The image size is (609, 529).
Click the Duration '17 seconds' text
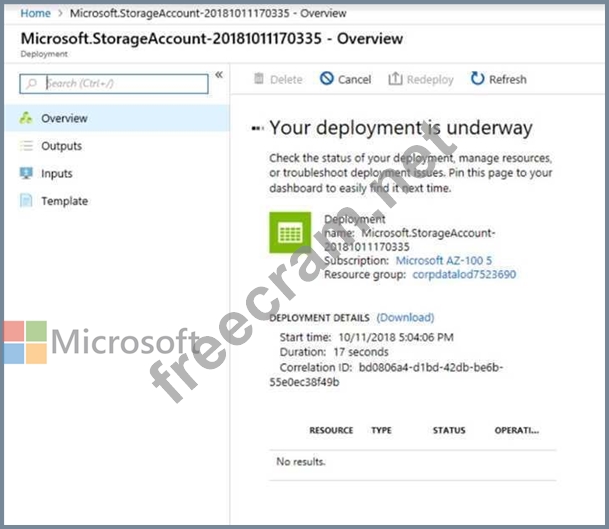pyautogui.click(x=361, y=352)
